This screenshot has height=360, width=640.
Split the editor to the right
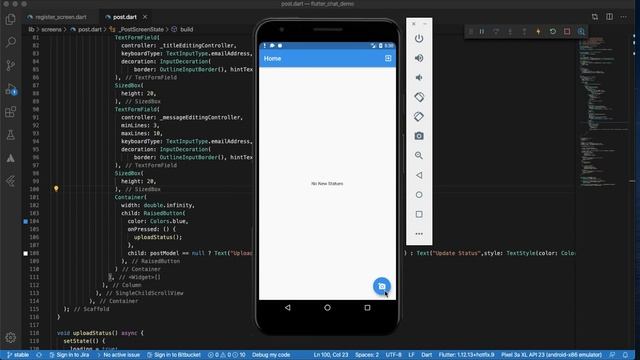[609, 17]
